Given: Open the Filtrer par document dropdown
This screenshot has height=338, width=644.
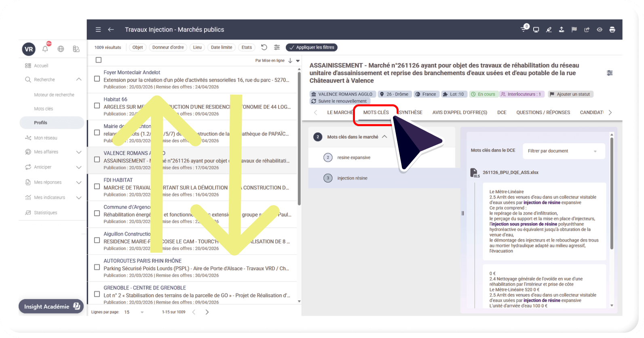Looking at the screenshot, I should [x=563, y=151].
